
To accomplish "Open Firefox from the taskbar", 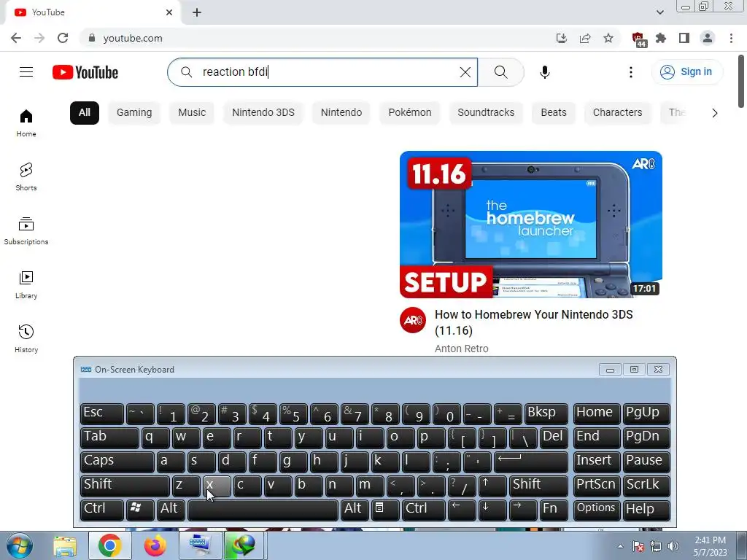I will point(155,545).
